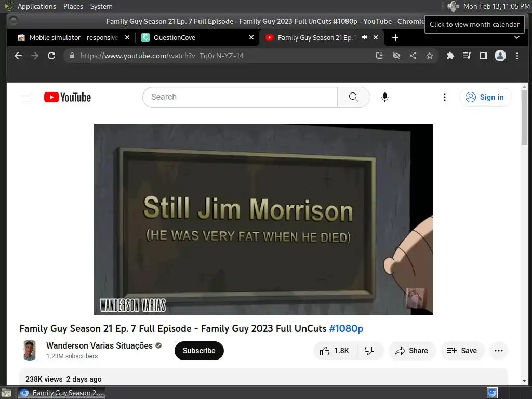Install app icon in address bar
Viewport: 532px width, 399px height.
pyautogui.click(x=380, y=56)
